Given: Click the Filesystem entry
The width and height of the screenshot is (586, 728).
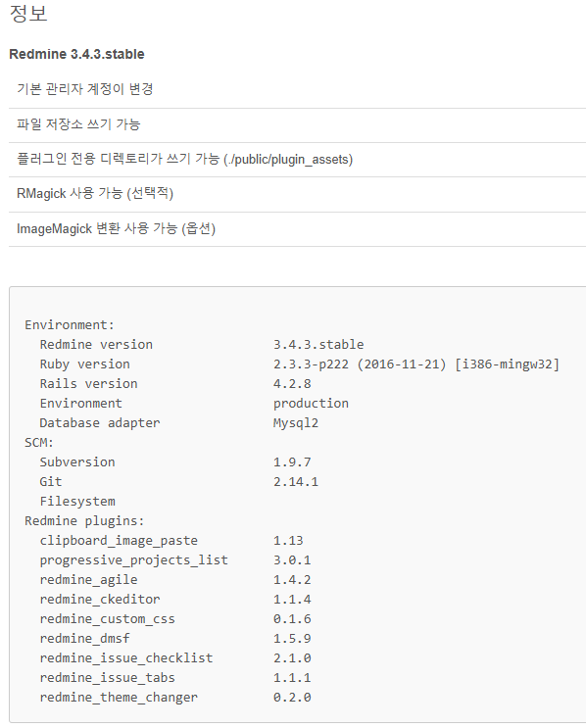Looking at the screenshot, I should point(77,502).
